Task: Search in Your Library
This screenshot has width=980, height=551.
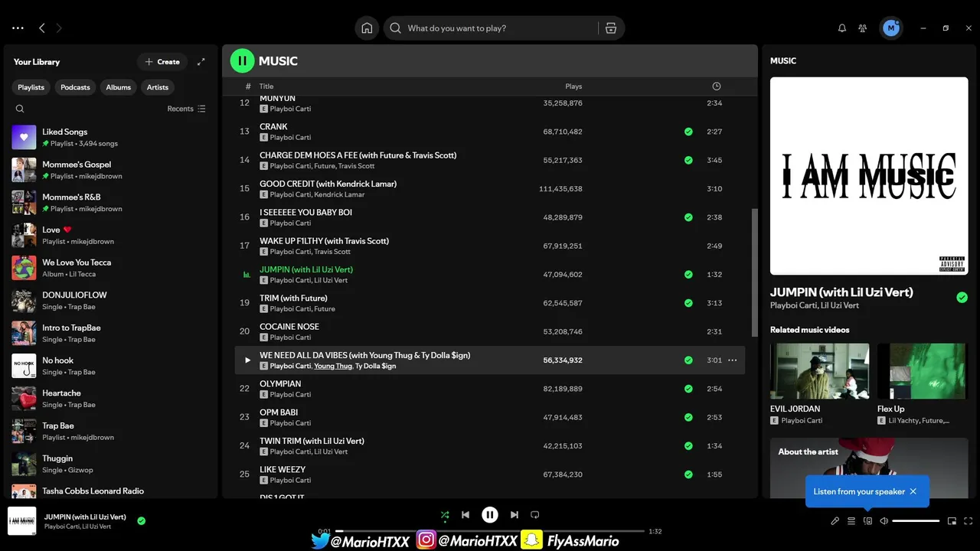Action: click(x=20, y=109)
